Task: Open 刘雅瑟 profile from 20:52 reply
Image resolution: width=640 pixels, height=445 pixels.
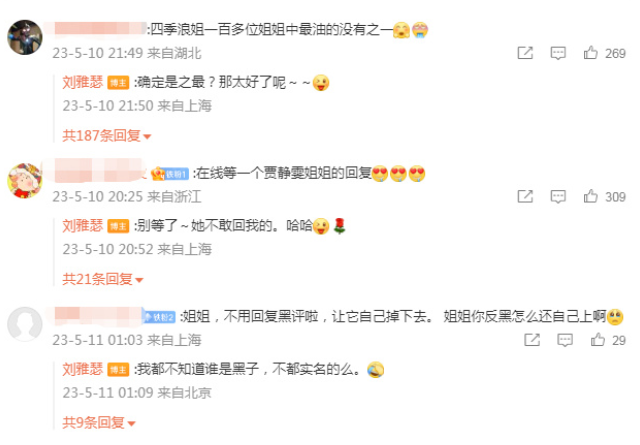Action: [82, 226]
